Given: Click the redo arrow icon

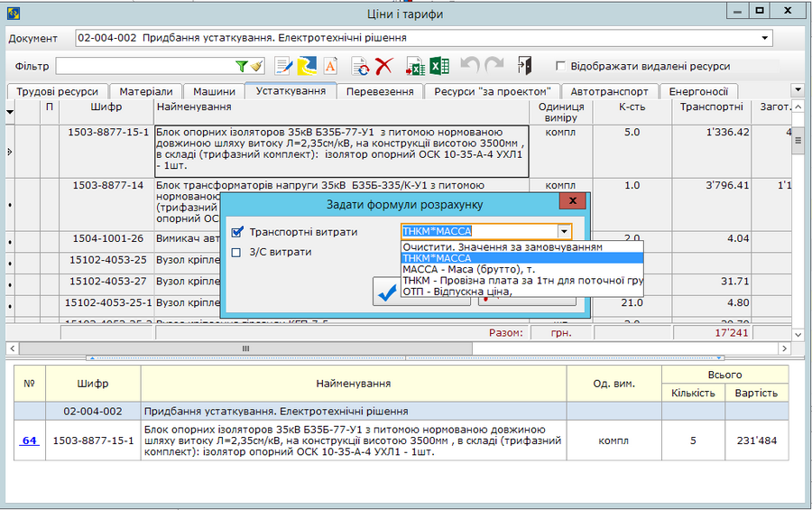Looking at the screenshot, I should 494,66.
